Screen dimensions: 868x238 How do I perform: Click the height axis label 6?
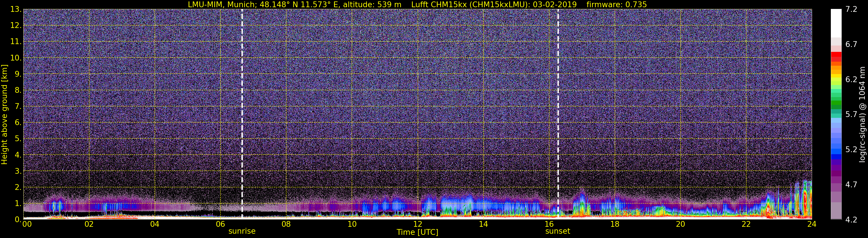18,123
